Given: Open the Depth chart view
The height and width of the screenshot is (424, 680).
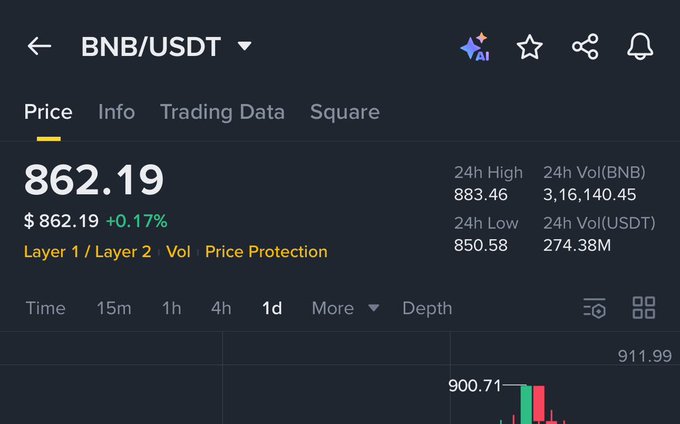Looking at the screenshot, I should pyautogui.click(x=427, y=308).
